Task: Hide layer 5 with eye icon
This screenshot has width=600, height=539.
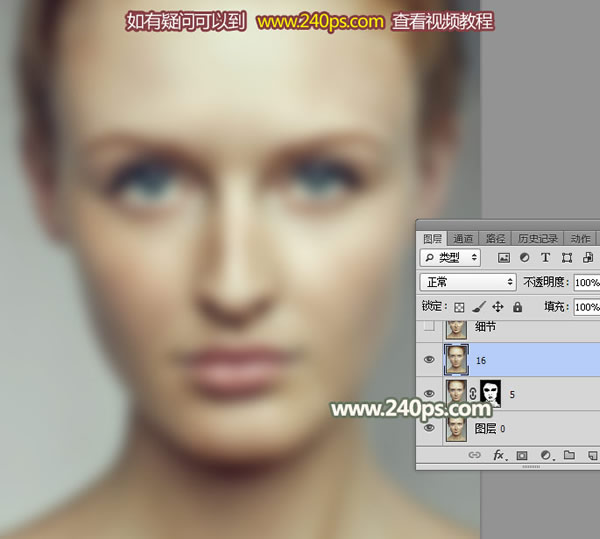Action: click(429, 393)
